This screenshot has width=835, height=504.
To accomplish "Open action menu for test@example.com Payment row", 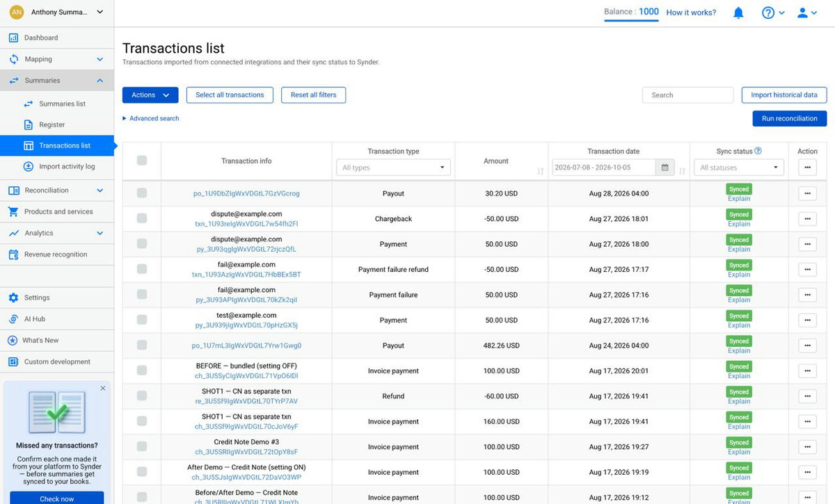I will pos(807,320).
